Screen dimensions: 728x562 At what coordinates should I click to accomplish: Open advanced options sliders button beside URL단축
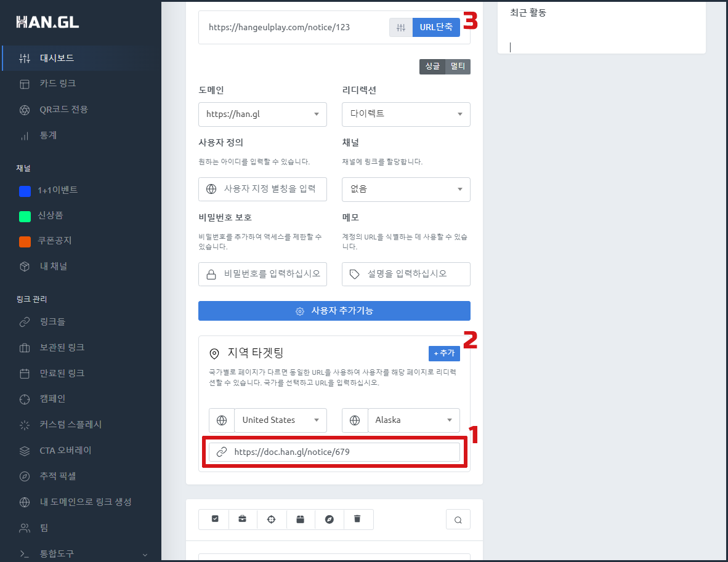(x=401, y=27)
